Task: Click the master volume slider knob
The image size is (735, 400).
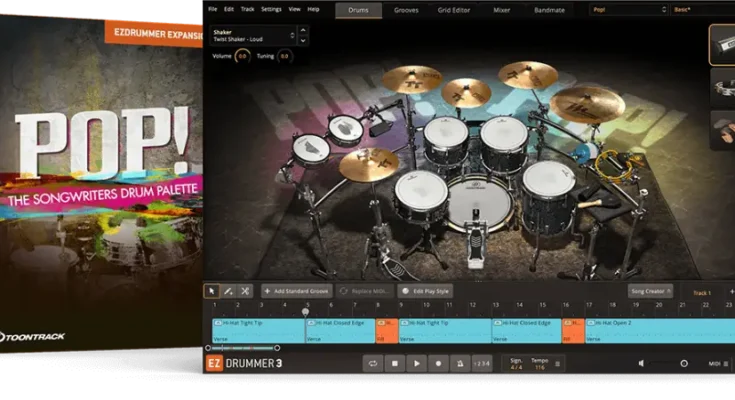Action: tap(684, 364)
